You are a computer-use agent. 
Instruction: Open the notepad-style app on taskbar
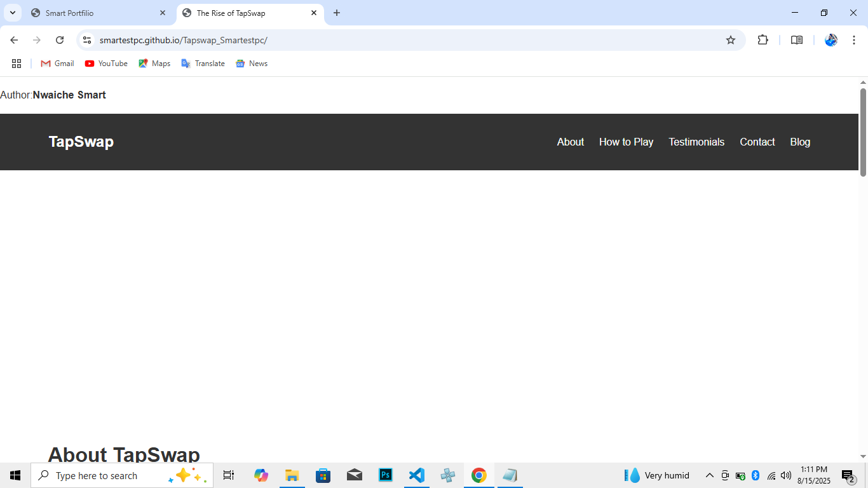pos(510,475)
